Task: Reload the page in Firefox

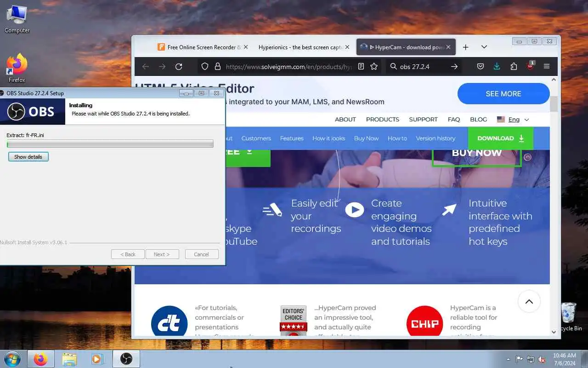Action: coord(179,66)
